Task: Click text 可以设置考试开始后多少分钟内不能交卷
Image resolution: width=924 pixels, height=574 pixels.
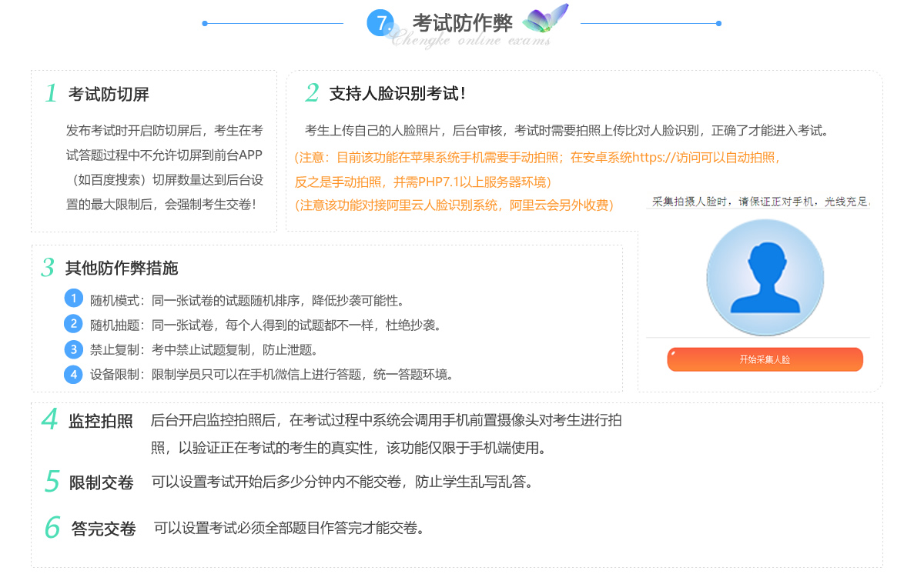Action: (x=277, y=482)
